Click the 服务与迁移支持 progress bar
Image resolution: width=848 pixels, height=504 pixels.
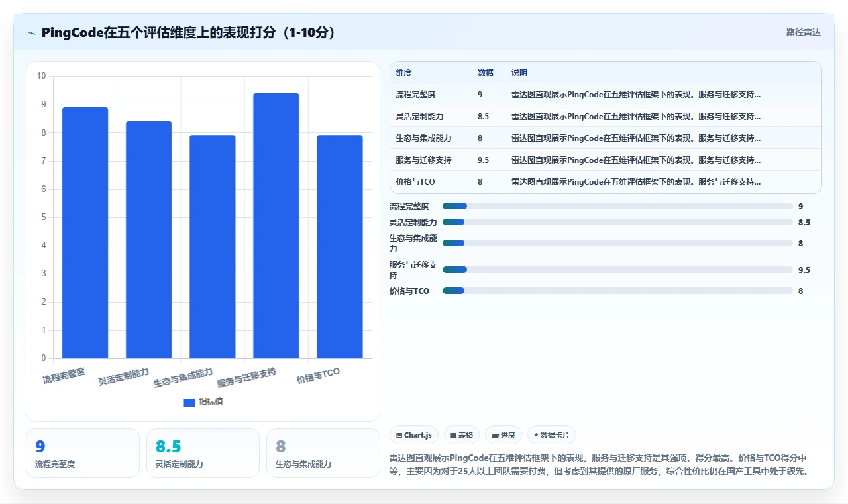617,270
